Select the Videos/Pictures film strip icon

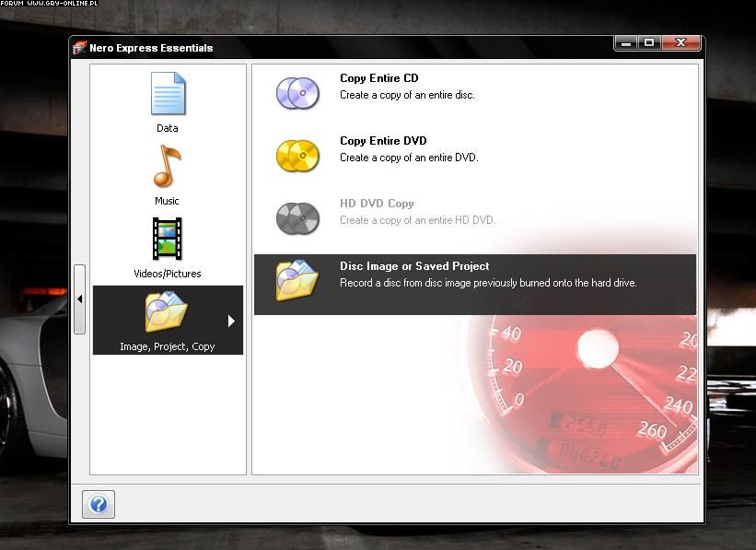coord(167,239)
